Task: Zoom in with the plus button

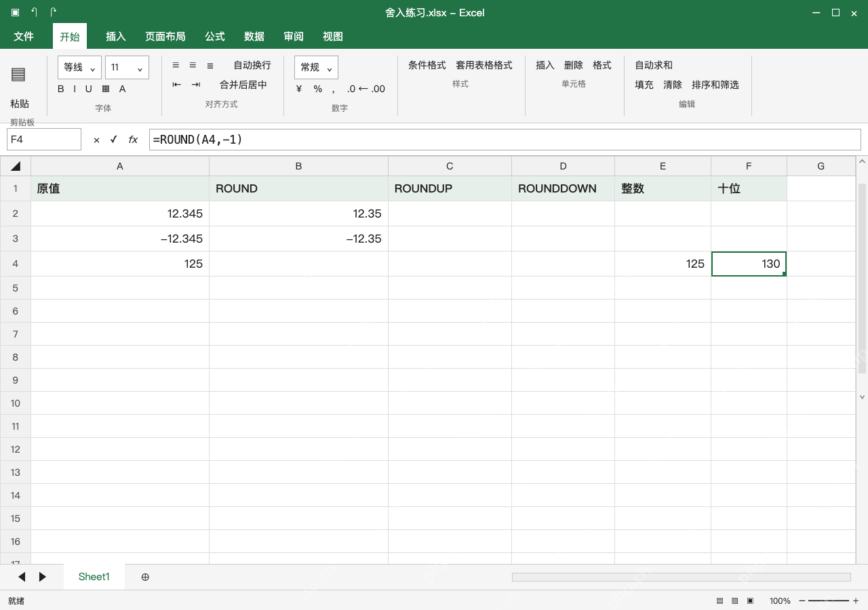Action: [x=856, y=601]
